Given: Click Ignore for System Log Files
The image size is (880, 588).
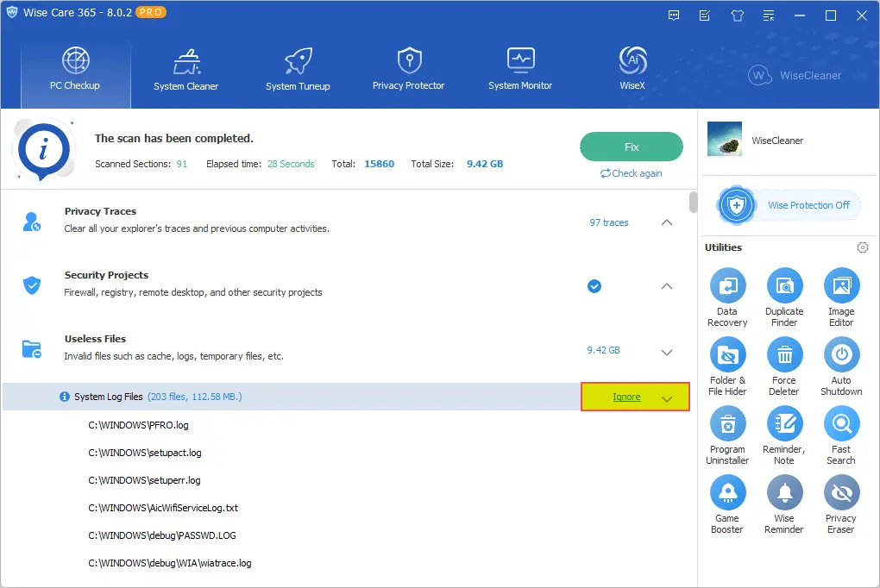Looking at the screenshot, I should click(x=626, y=397).
